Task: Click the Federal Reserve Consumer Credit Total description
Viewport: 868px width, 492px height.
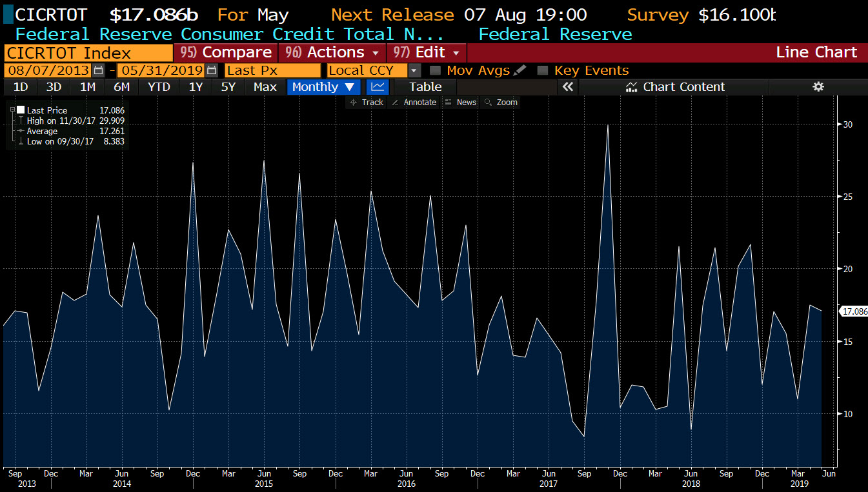Action: click(230, 34)
